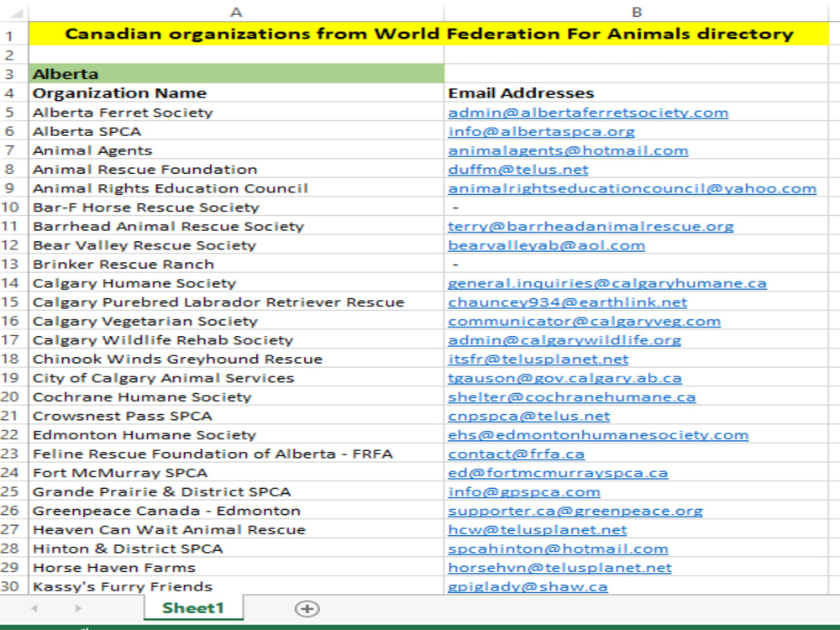Open contact@frfa.ca link
This screenshot has height=630, width=840.
(516, 454)
